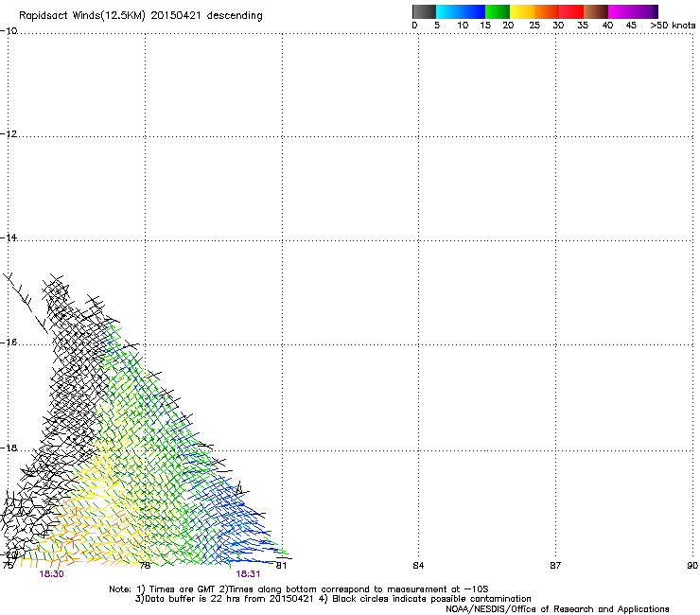Pick the brown 35-40 knots color band
This screenshot has height=615, width=700.
[x=596, y=11]
